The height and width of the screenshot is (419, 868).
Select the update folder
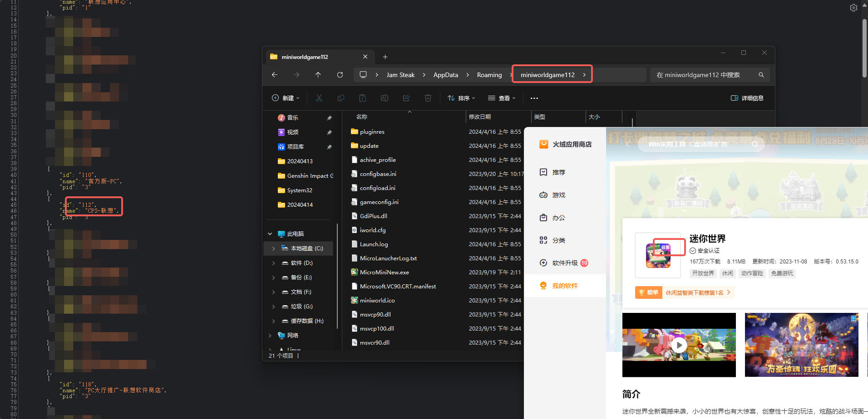coord(365,146)
